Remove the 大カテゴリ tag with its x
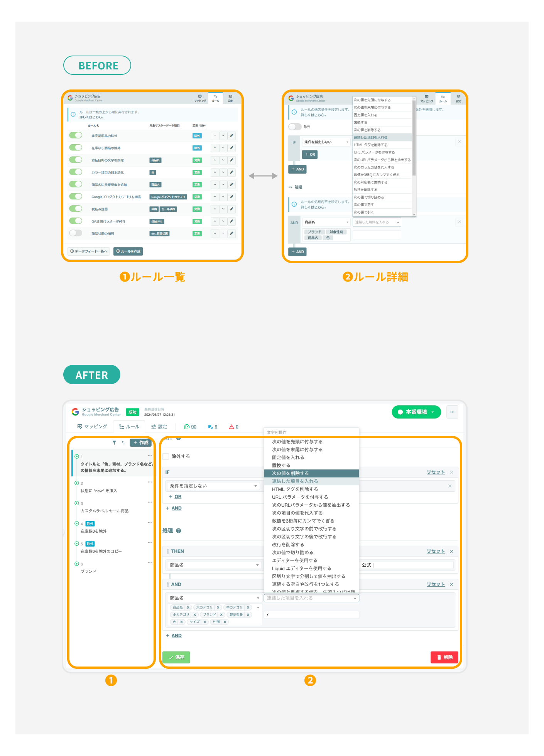Screen dimensions: 544x756 218,607
